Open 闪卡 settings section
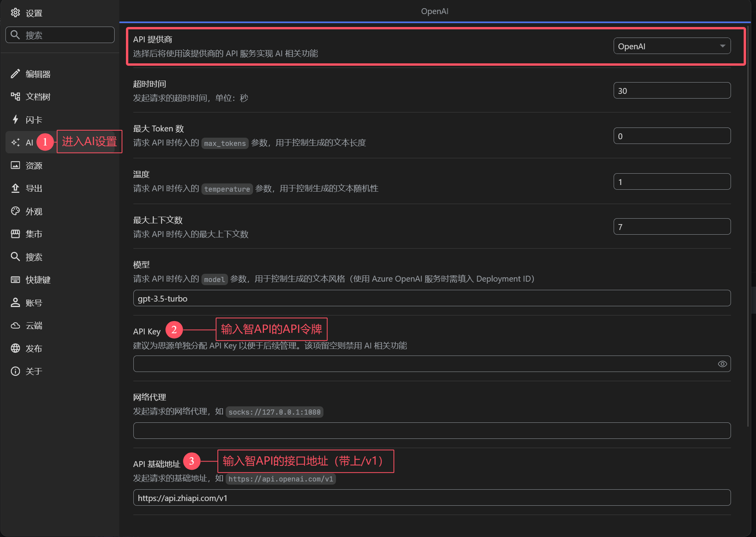This screenshot has height=537, width=756. tap(61, 119)
